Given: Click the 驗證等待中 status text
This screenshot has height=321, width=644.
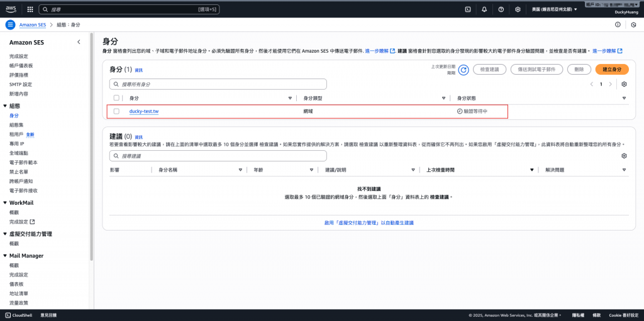Looking at the screenshot, I should click(x=475, y=111).
